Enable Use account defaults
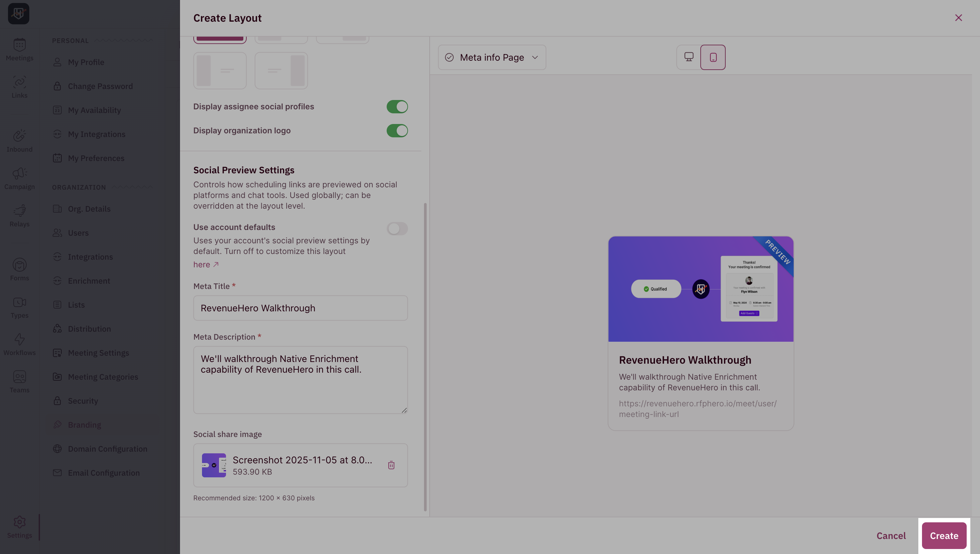The width and height of the screenshot is (980, 554). click(x=397, y=229)
